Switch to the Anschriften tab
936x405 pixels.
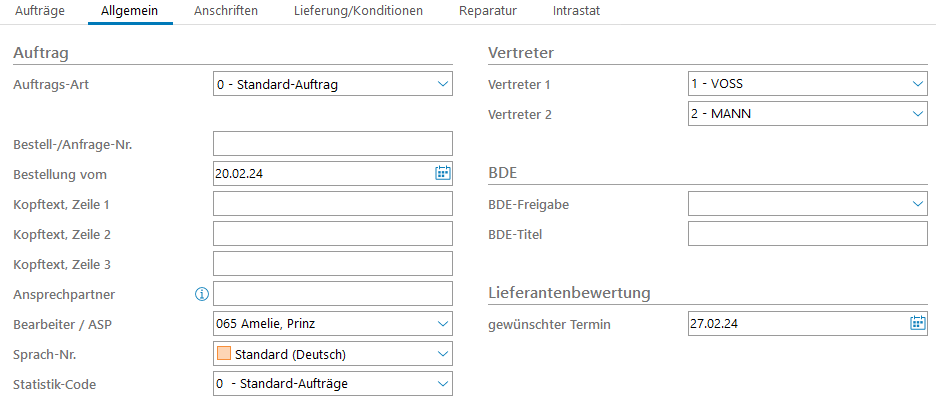226,11
